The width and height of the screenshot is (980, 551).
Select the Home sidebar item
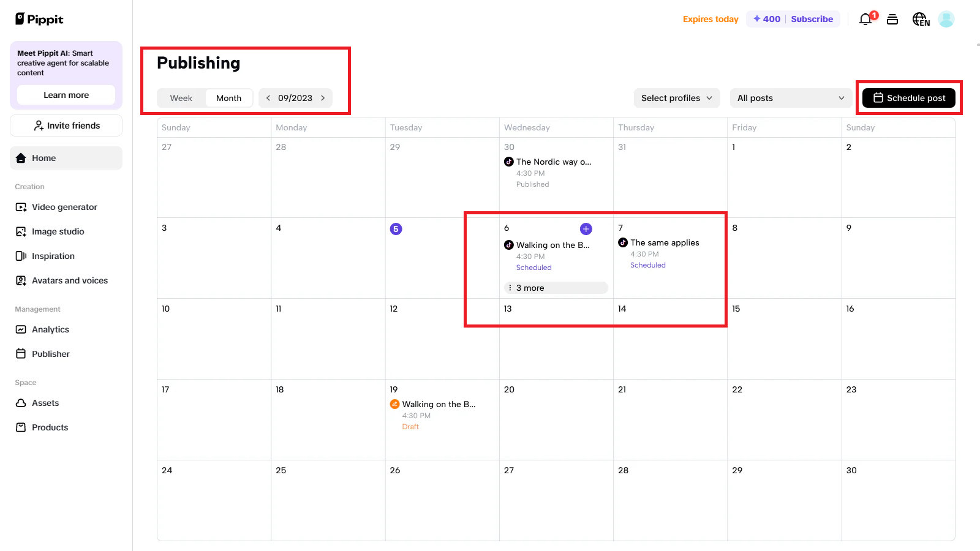43,158
